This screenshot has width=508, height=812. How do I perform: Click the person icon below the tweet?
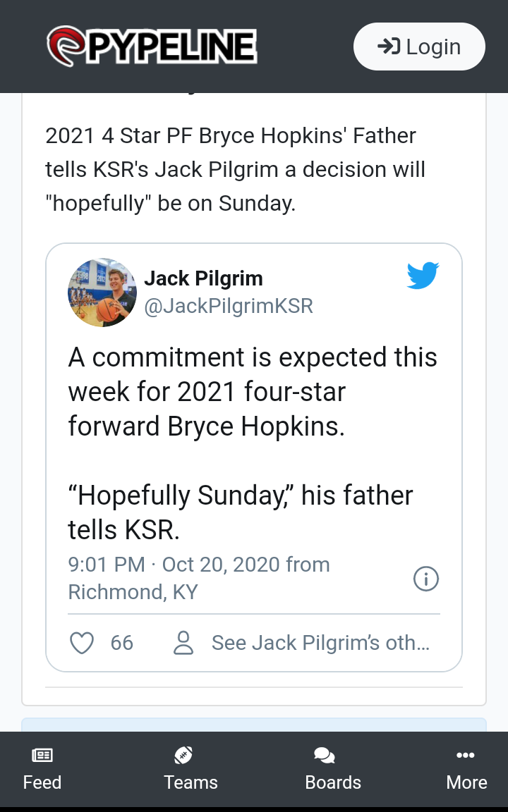[183, 643]
